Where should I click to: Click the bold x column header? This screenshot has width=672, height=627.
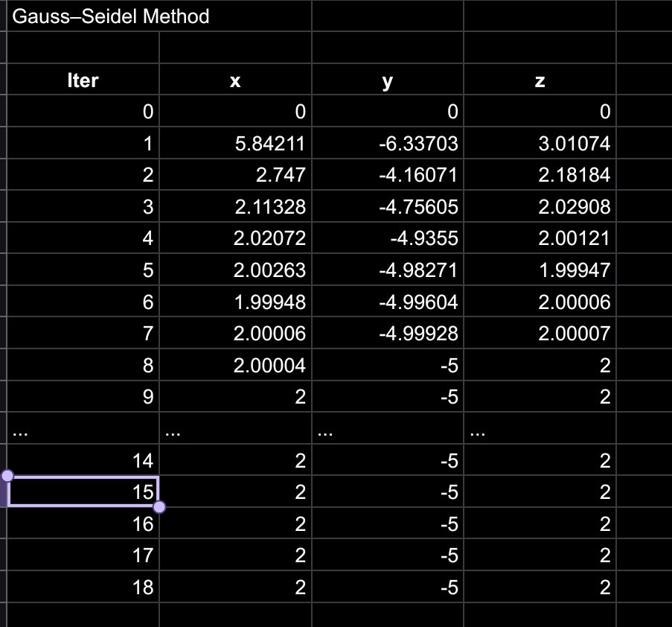pos(235,80)
